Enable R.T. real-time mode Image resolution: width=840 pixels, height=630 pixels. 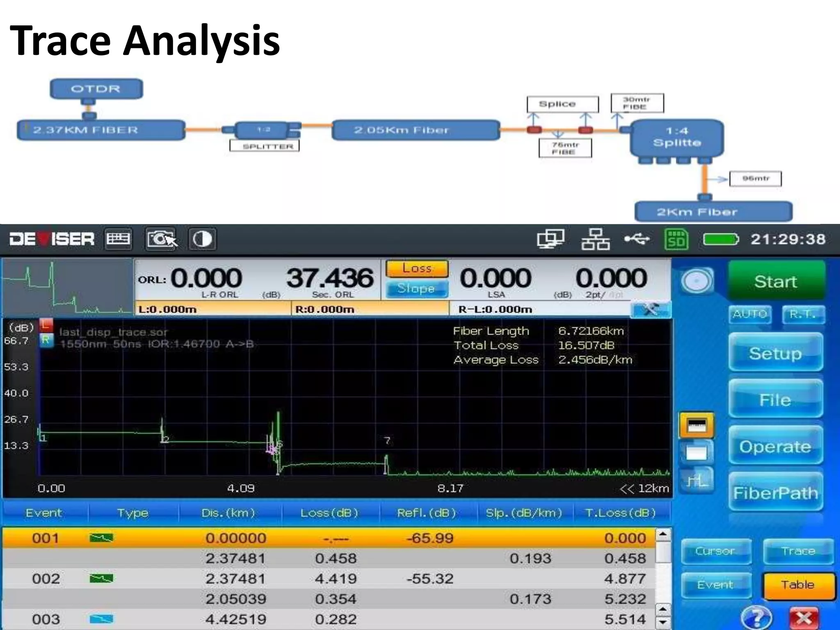[803, 314]
